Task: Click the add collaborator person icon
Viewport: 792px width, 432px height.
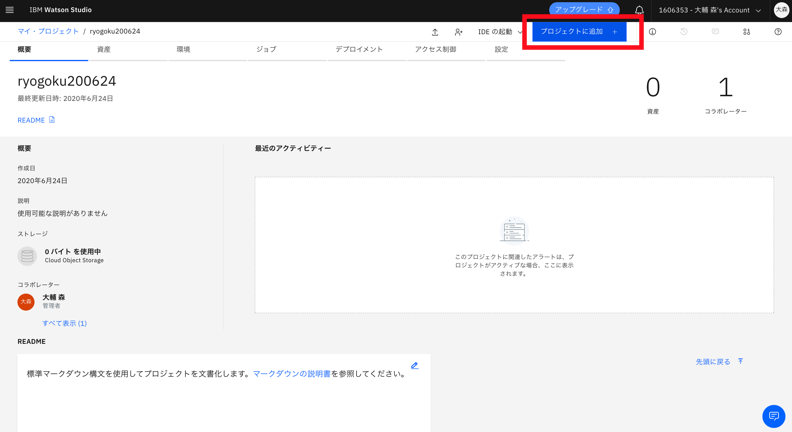Action: 458,32
